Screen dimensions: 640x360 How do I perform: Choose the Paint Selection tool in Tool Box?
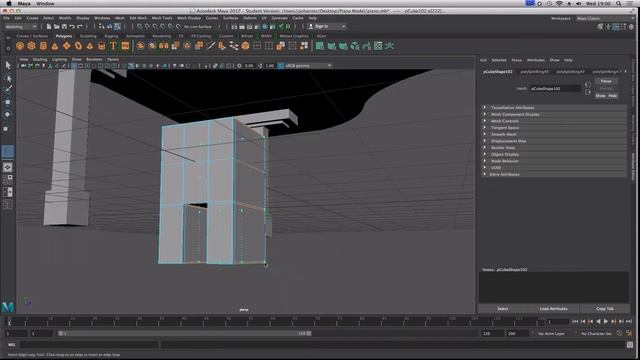coord(8,89)
